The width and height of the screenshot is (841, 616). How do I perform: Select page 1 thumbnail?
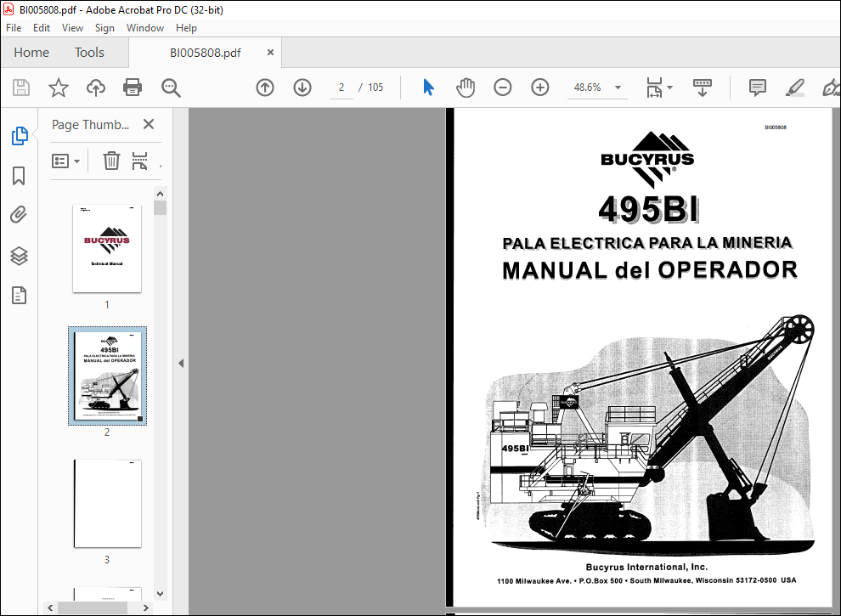point(107,248)
